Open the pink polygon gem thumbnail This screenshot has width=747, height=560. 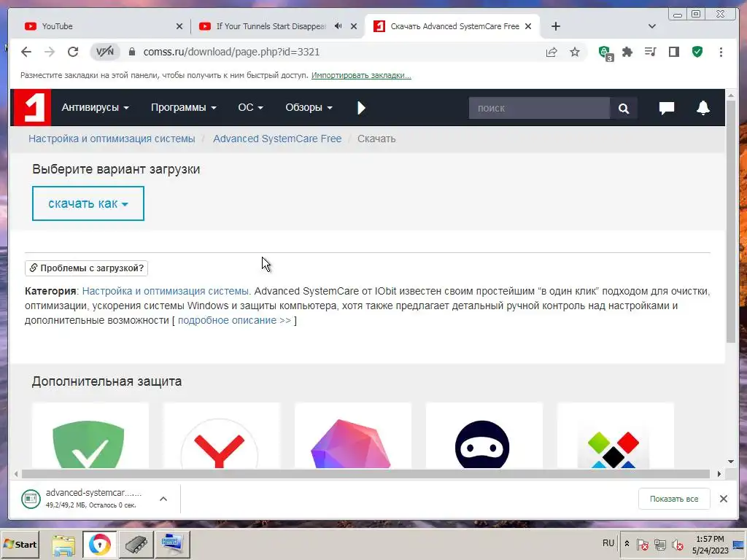[353, 436]
